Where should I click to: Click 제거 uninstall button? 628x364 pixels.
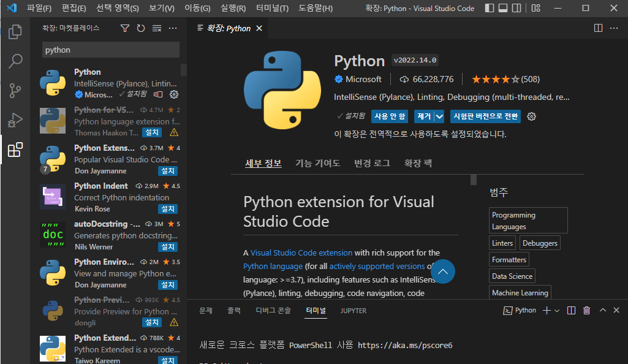coord(424,116)
